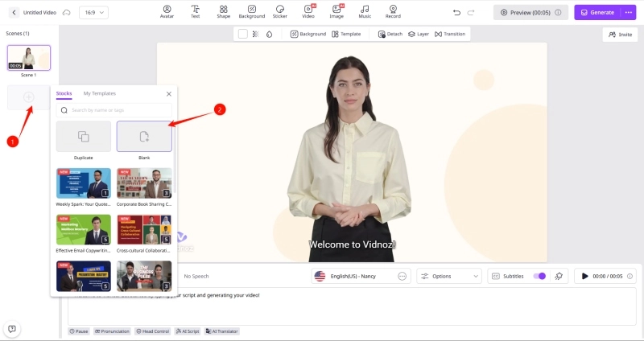Image resolution: width=644 pixels, height=341 pixels.
Task: Click the voice more-options ellipsis icon
Action: (x=402, y=276)
